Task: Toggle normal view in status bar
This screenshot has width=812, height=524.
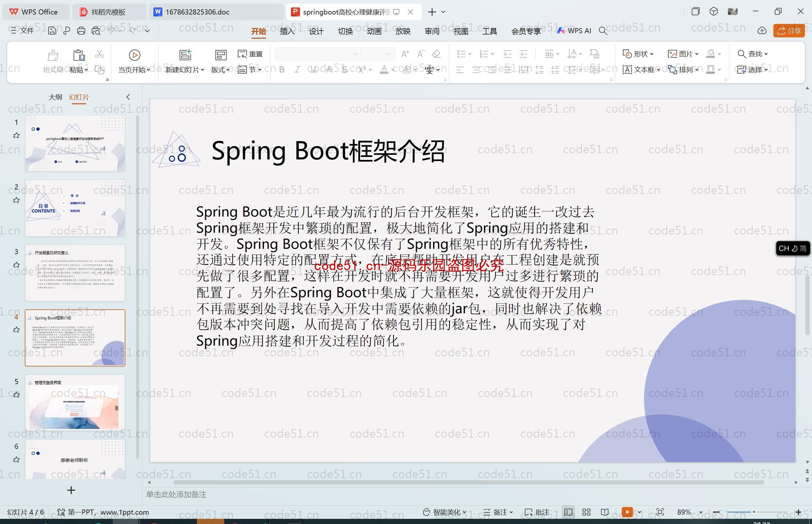Action: [x=568, y=512]
